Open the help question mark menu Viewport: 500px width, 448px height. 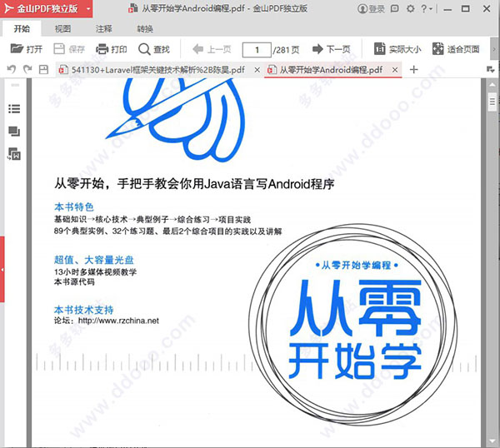(x=427, y=8)
